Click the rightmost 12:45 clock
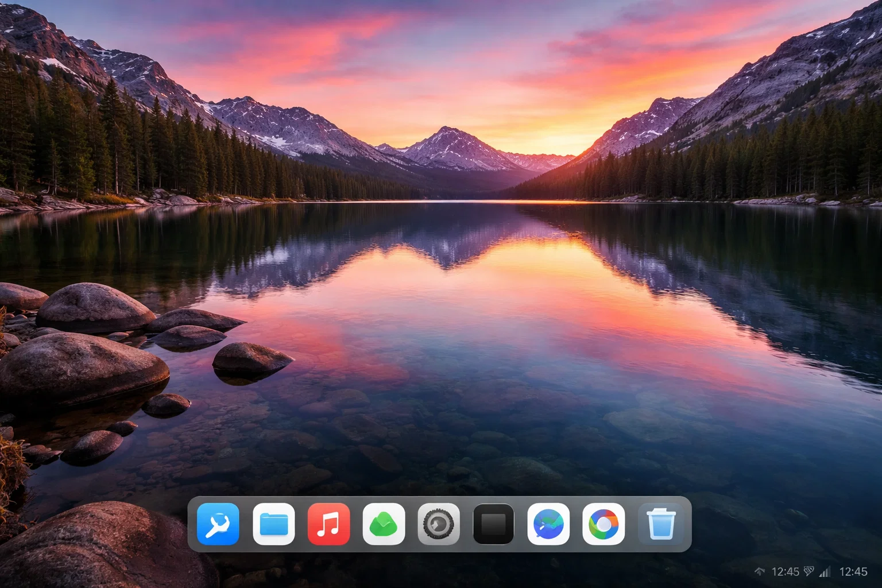882x588 pixels. click(853, 571)
